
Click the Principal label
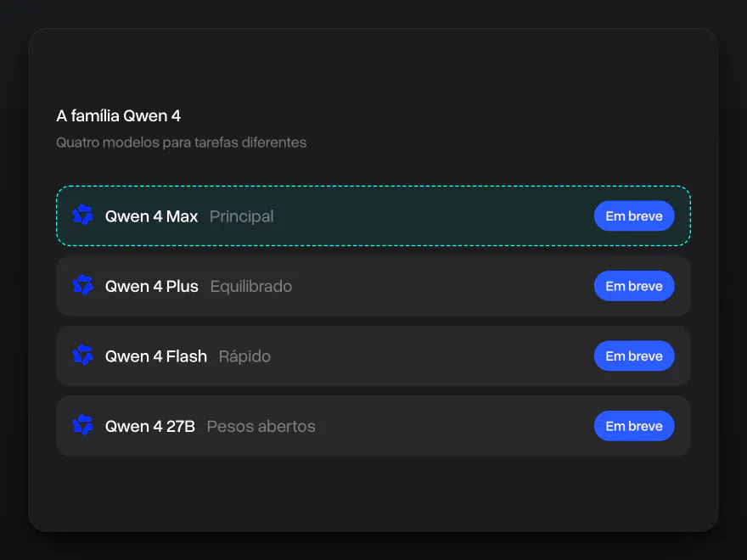coord(242,216)
